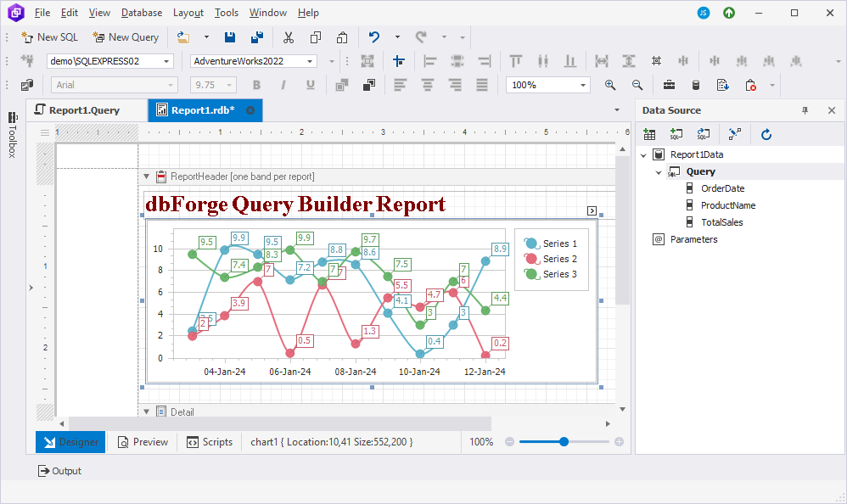Click the Save icon
This screenshot has width=847, height=504.
point(230,37)
